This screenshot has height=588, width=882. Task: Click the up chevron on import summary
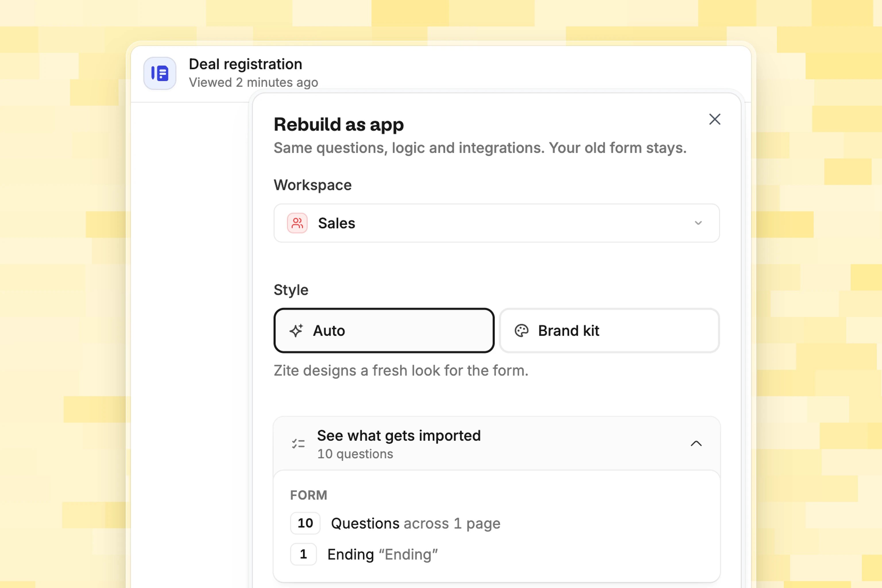696,444
